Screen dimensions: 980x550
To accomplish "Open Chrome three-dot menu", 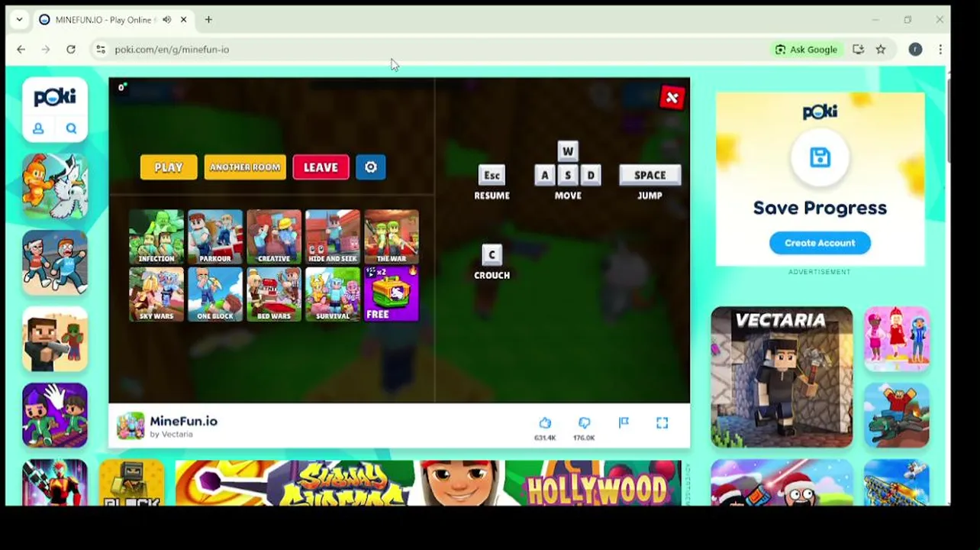I will [x=940, y=50].
